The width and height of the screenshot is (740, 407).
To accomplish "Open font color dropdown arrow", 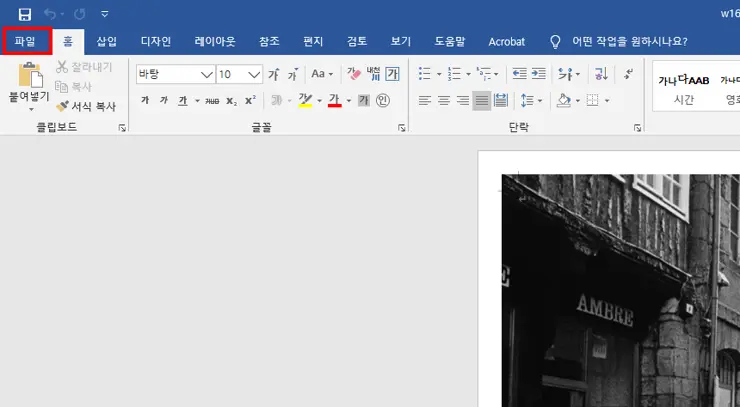I will tap(349, 101).
